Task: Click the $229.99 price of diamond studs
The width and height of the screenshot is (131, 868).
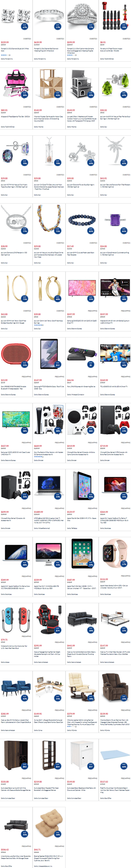Action: (x=5, y=42)
